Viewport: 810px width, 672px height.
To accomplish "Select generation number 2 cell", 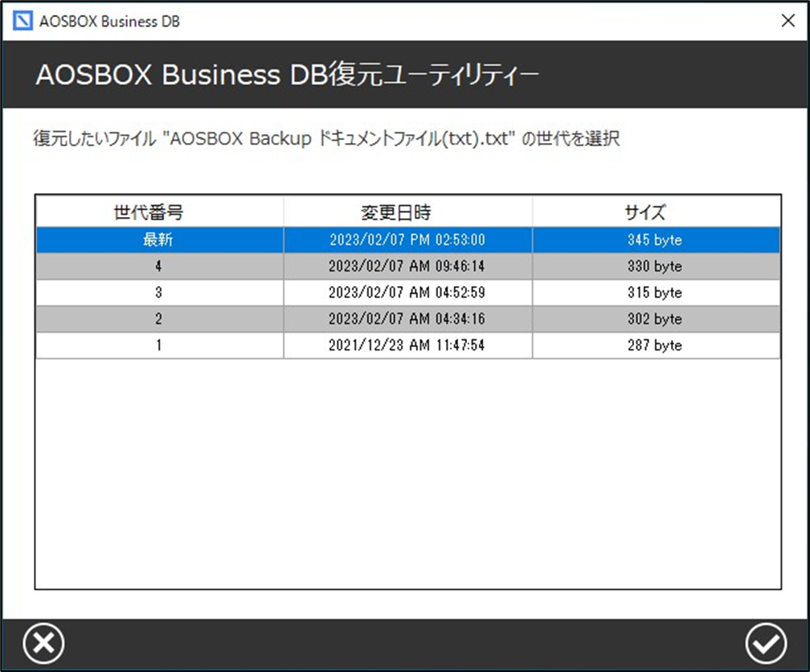I will click(x=160, y=319).
